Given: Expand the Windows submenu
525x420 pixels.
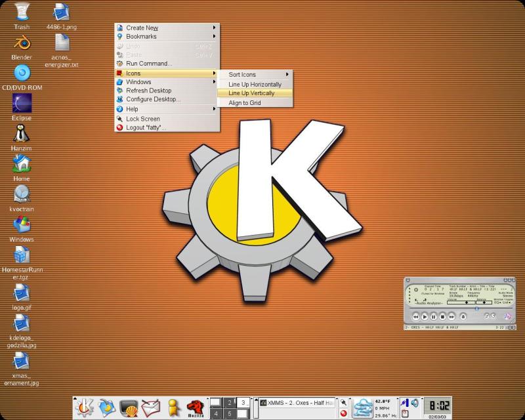Looking at the screenshot, I should [x=167, y=82].
